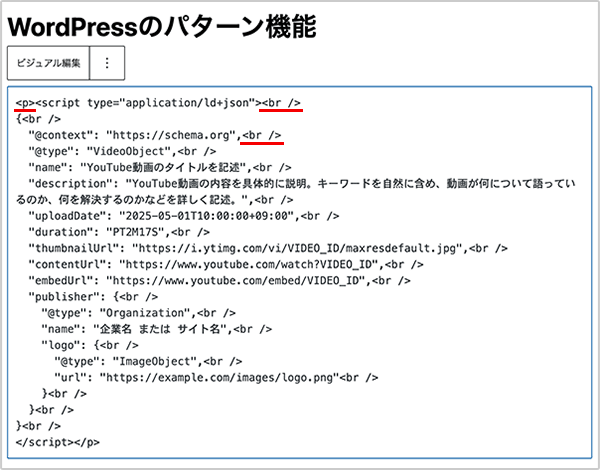Click the "uploadDate" line
600x470 pixels.
[184, 216]
